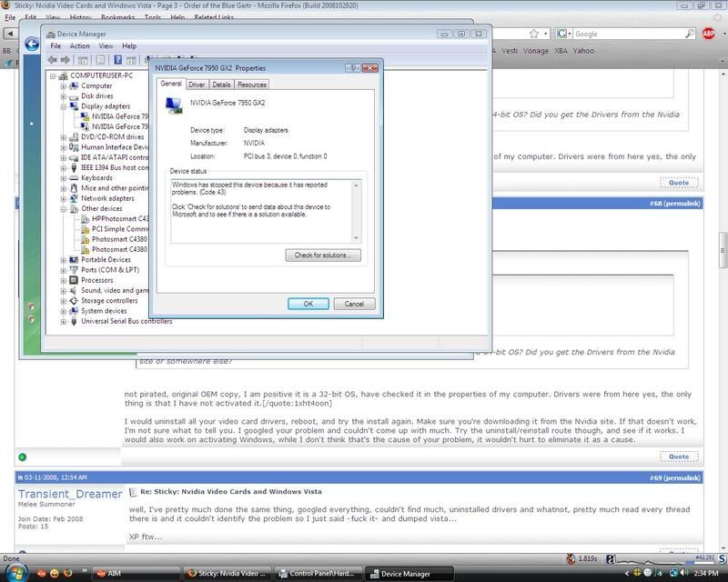Image resolution: width=728 pixels, height=582 pixels.
Task: Select the Portable Devices icon
Action: click(x=74, y=260)
